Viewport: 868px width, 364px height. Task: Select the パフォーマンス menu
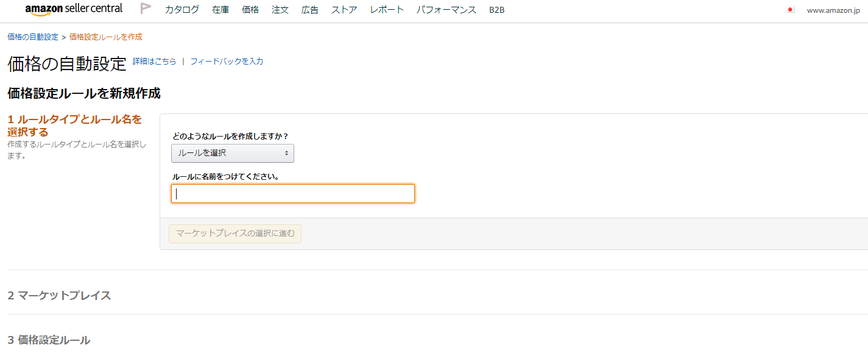point(446,10)
